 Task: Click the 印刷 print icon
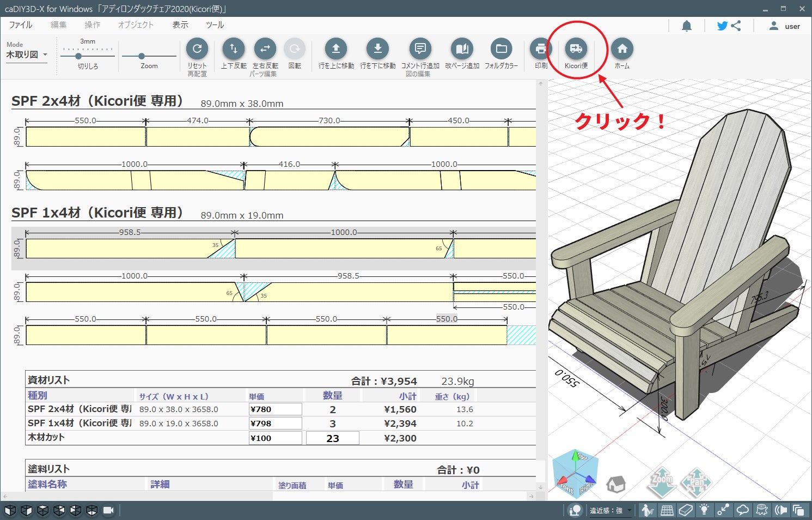click(540, 49)
